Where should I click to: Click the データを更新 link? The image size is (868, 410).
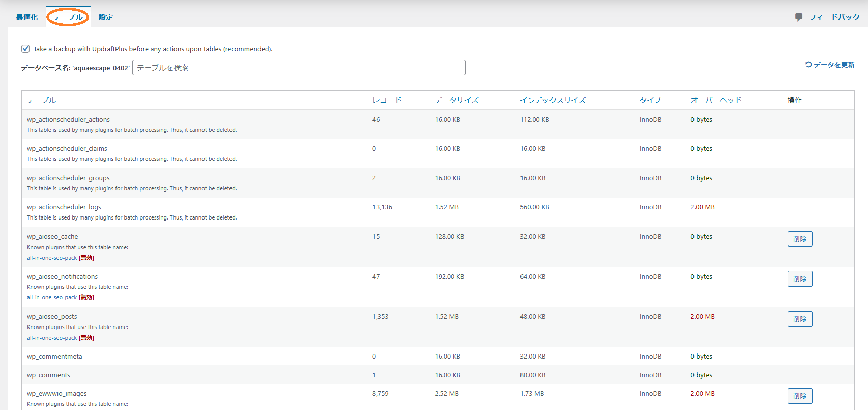click(x=833, y=65)
